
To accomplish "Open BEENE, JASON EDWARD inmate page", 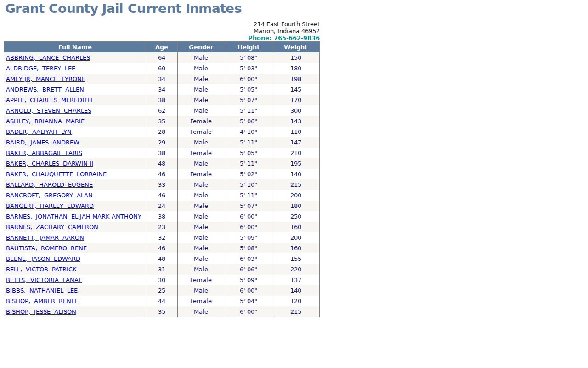I will coord(43,259).
